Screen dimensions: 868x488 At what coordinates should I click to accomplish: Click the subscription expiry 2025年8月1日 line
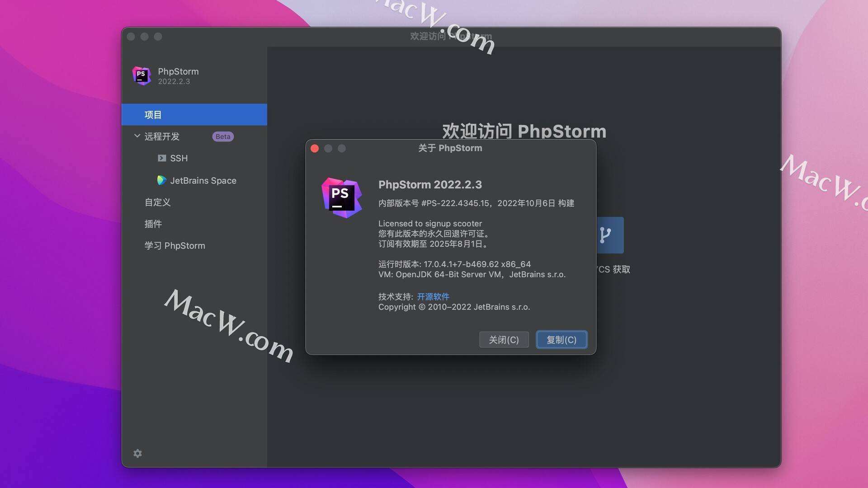(434, 244)
